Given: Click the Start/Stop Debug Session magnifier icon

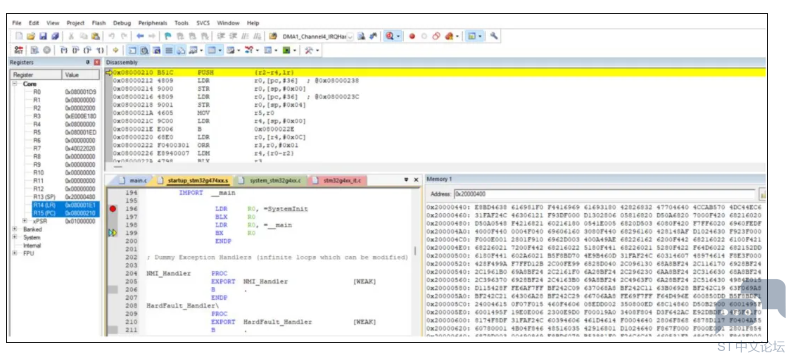Looking at the screenshot, I should click(389, 36).
